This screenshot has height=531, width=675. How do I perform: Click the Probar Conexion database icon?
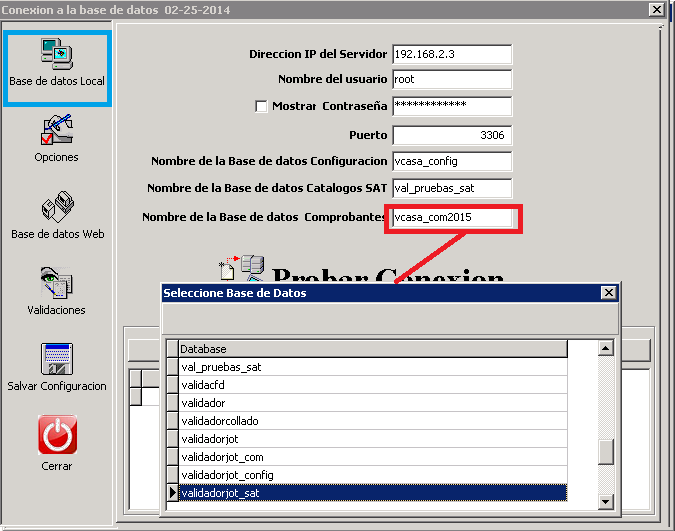coord(241,272)
